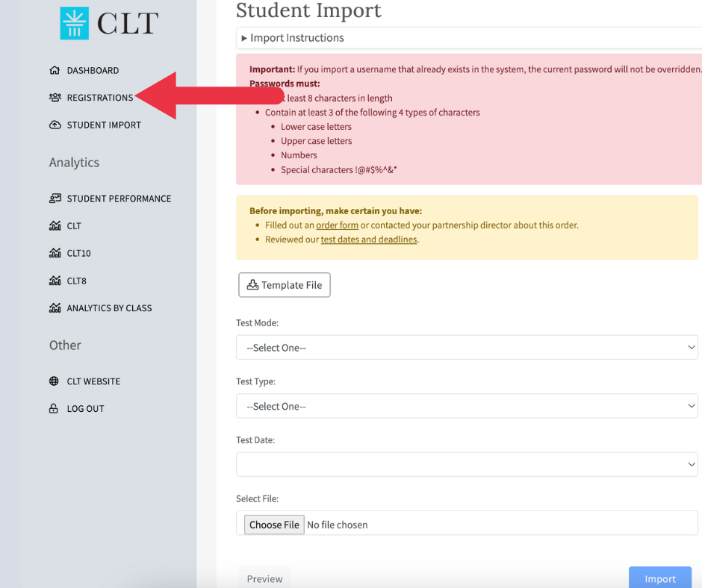
Task: Open CLT8 analytics from the sidebar
Action: pyautogui.click(x=76, y=281)
